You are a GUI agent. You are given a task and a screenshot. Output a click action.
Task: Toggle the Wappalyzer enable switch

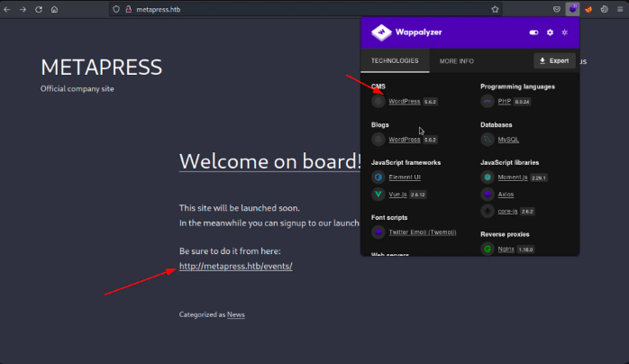[534, 32]
